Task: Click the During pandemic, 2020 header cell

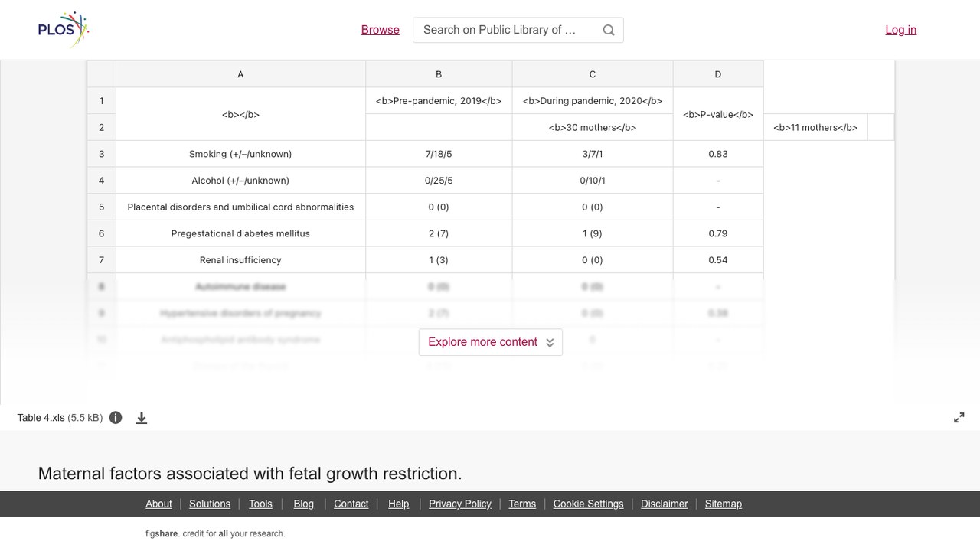Action: pos(593,101)
